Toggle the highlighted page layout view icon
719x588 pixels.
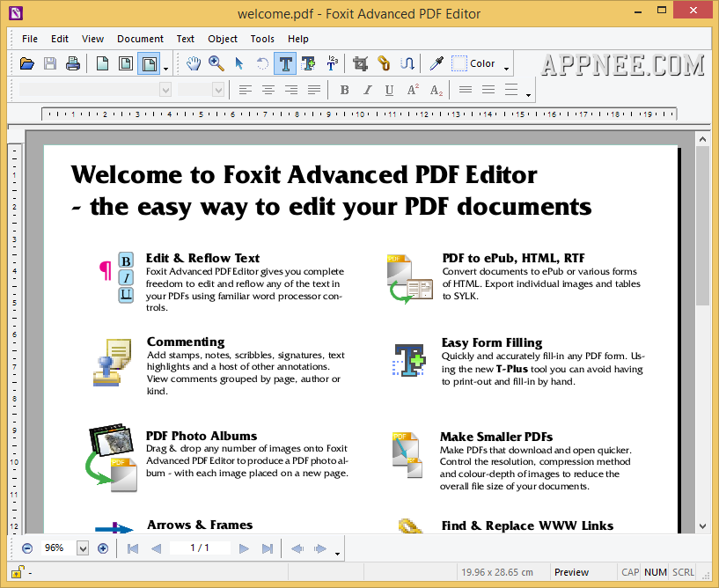(x=149, y=63)
